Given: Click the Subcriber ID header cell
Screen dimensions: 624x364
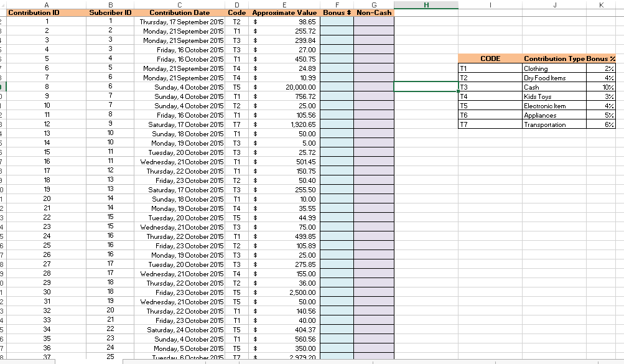Looking at the screenshot, I should [x=111, y=12].
